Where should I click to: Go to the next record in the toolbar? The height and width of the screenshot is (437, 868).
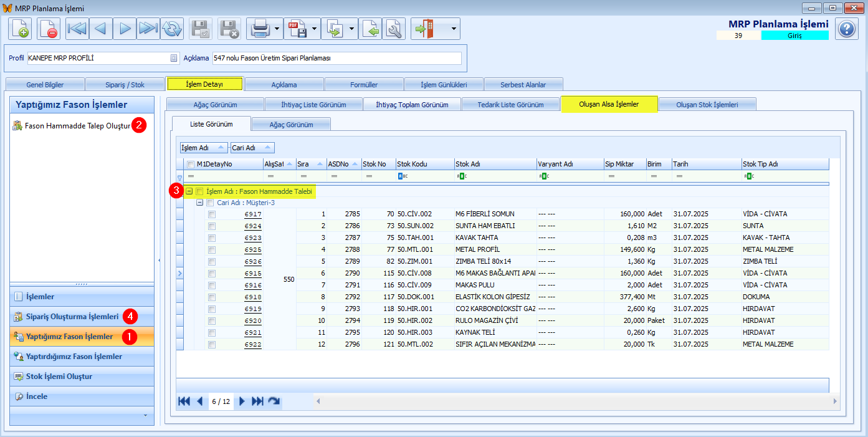(x=125, y=29)
